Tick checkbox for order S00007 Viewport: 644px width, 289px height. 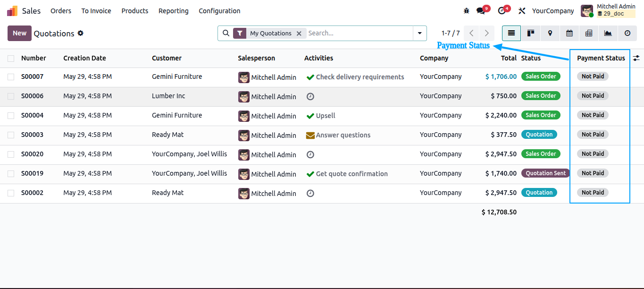(x=11, y=77)
